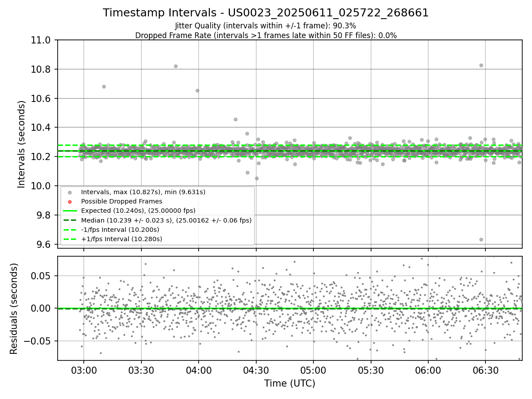Screen dimensions: 532x399
Task: Click legend entry 'Expected (10.240s), (25.00000 fps)'
Action: [x=138, y=211]
